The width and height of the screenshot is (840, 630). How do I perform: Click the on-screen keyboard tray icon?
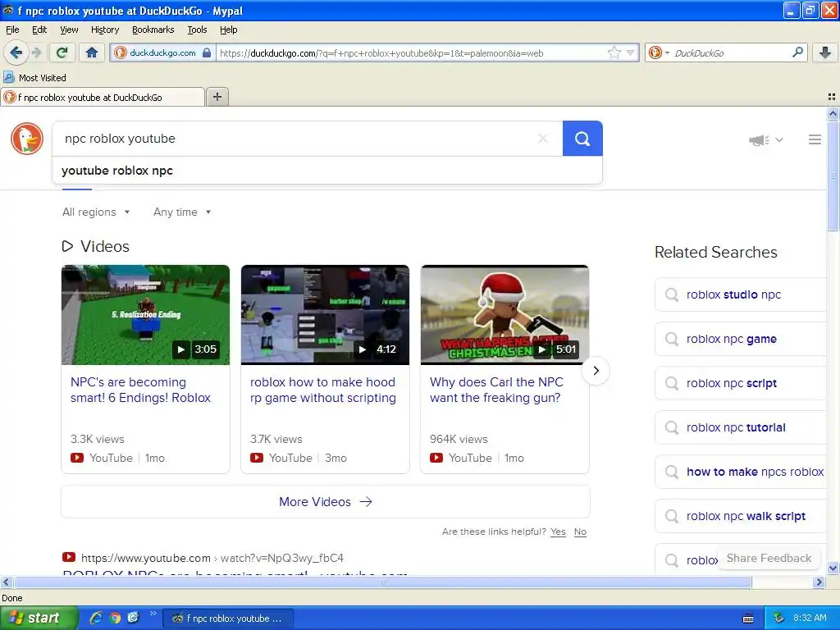pos(748,619)
